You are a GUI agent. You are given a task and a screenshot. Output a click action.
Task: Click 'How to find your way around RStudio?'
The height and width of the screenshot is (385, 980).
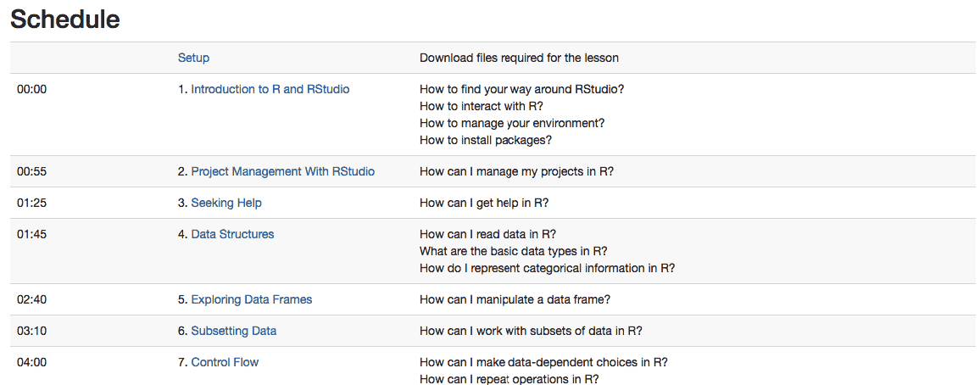[x=522, y=89]
